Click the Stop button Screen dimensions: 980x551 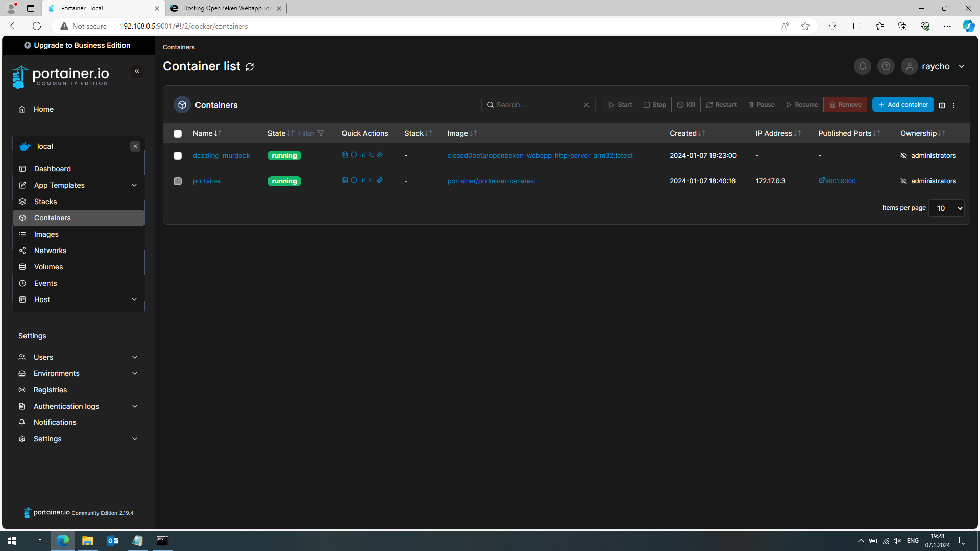click(654, 105)
